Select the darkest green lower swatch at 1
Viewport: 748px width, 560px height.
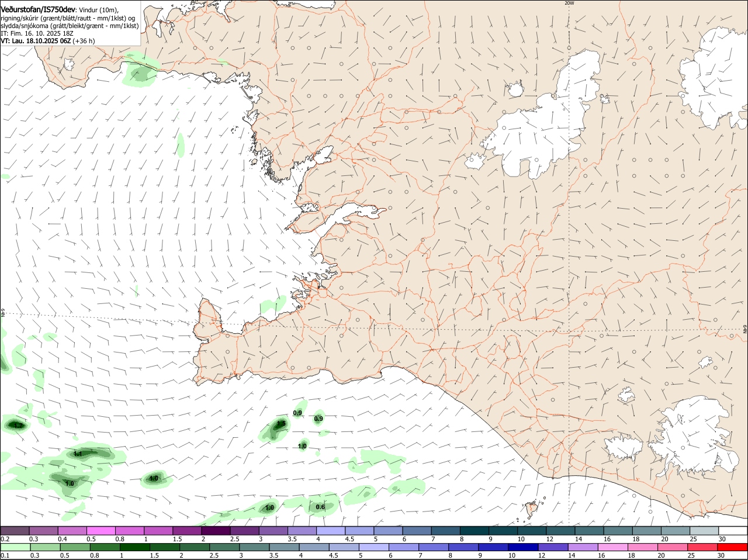(136, 547)
